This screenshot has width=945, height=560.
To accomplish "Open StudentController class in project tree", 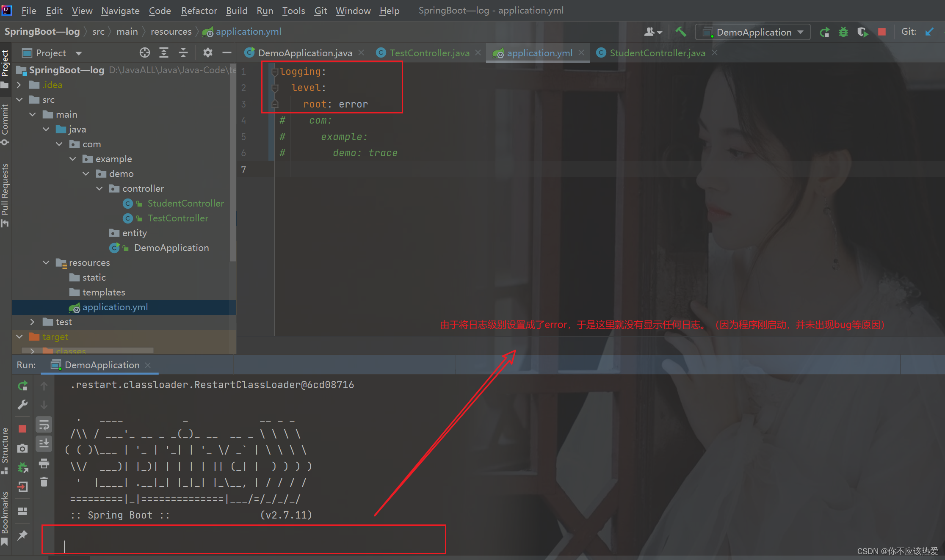I will [x=185, y=204].
